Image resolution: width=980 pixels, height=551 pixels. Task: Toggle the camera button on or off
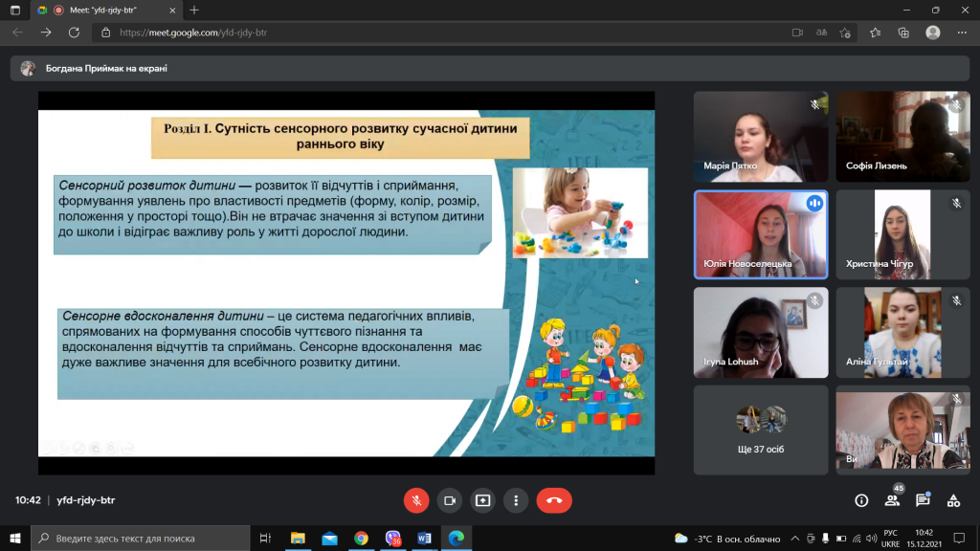450,500
